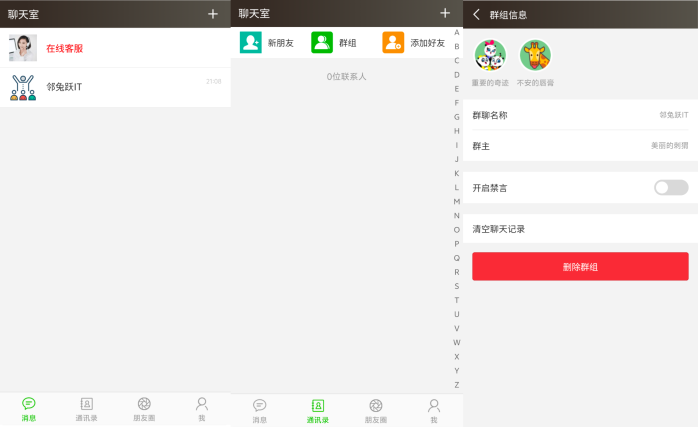Jump to letter M in alphabet index

457,201
